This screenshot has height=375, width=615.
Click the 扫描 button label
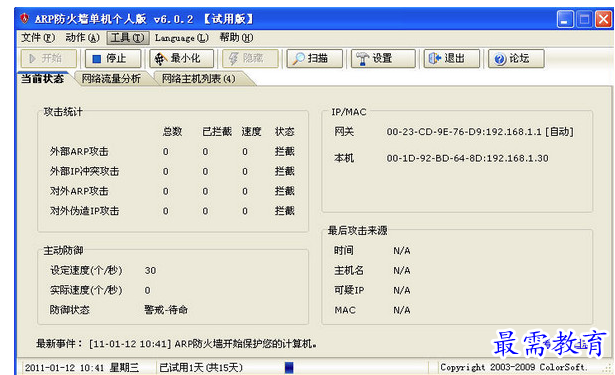[318, 58]
